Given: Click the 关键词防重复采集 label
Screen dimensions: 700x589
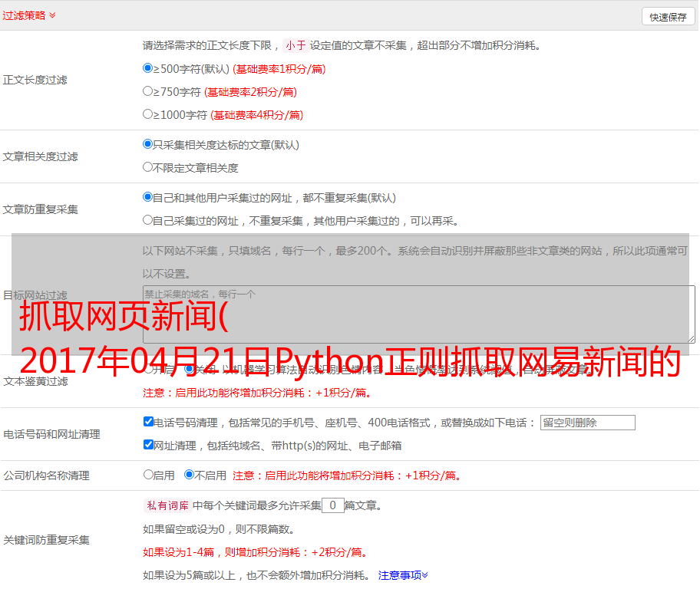Looking at the screenshot, I should coord(46,540).
